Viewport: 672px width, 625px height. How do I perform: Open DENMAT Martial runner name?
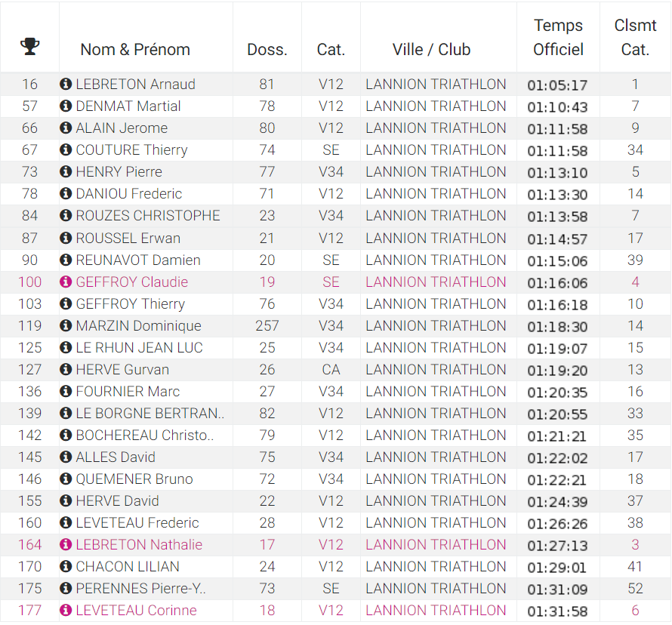click(x=128, y=106)
